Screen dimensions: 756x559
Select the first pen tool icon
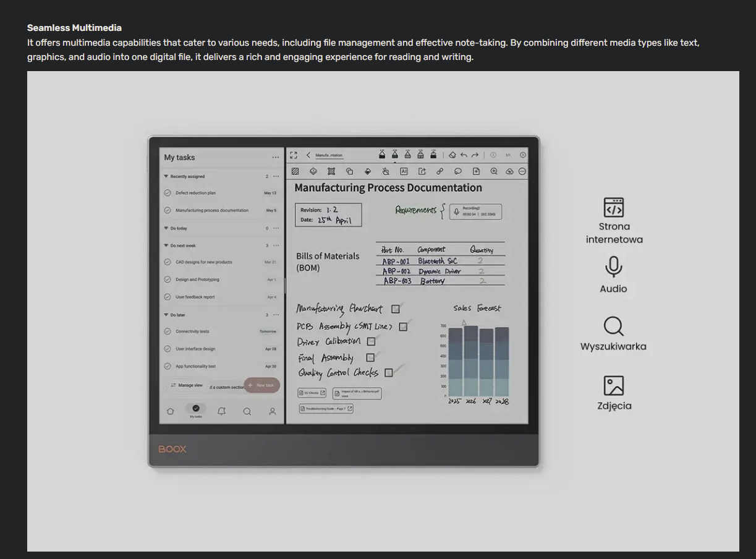(x=382, y=155)
